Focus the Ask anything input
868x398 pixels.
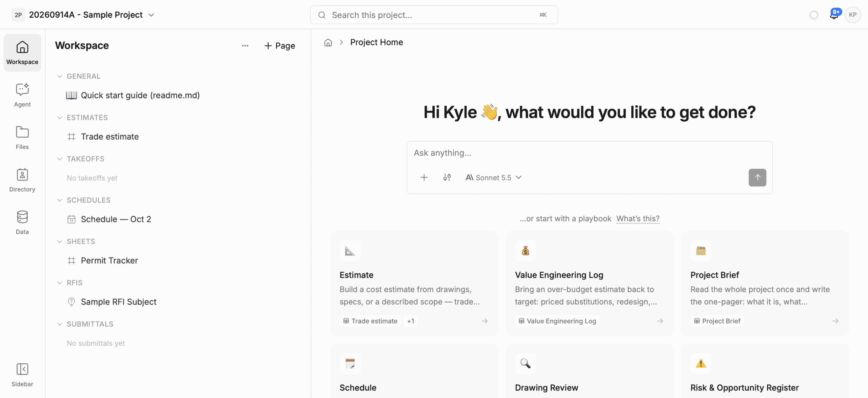click(x=590, y=153)
